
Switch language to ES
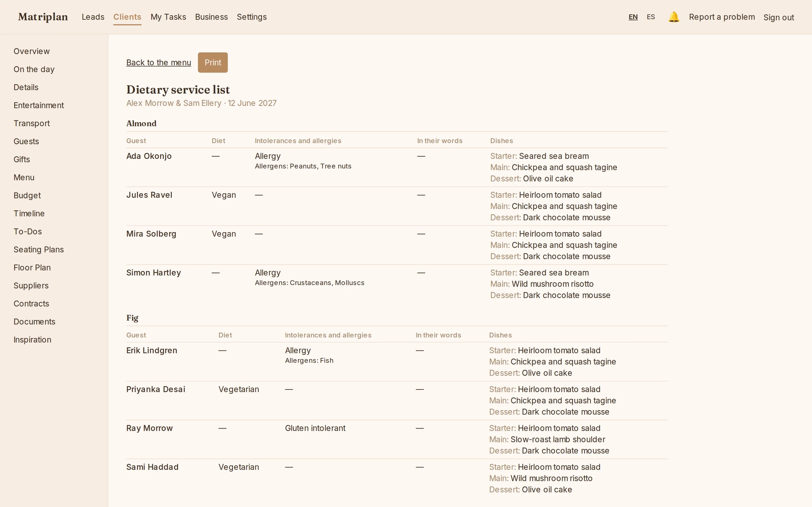tap(651, 17)
